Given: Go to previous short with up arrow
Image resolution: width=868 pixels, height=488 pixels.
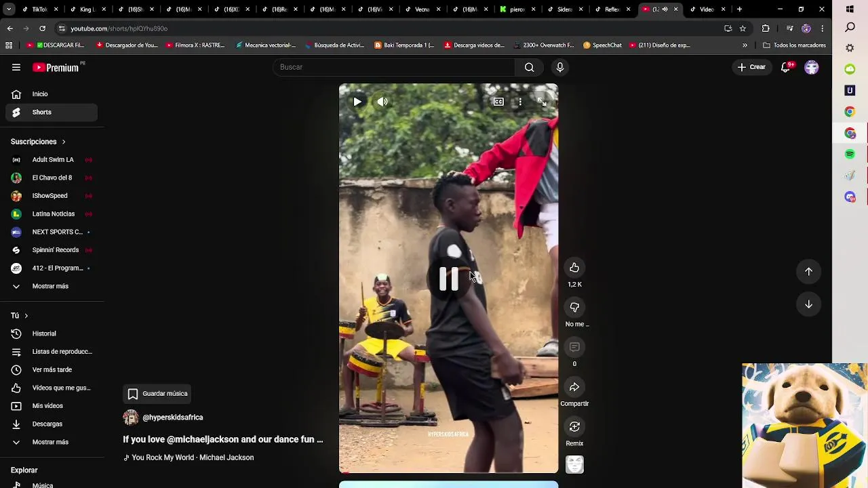Looking at the screenshot, I should tap(808, 271).
